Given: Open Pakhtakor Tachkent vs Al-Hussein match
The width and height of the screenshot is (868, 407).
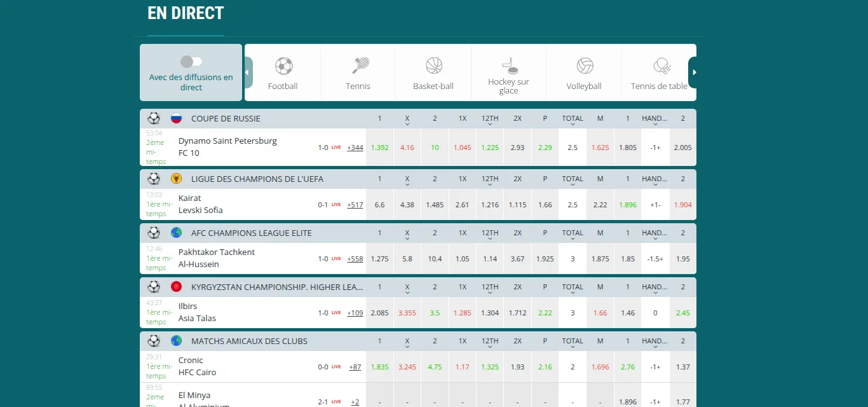Looking at the screenshot, I should pos(217,258).
